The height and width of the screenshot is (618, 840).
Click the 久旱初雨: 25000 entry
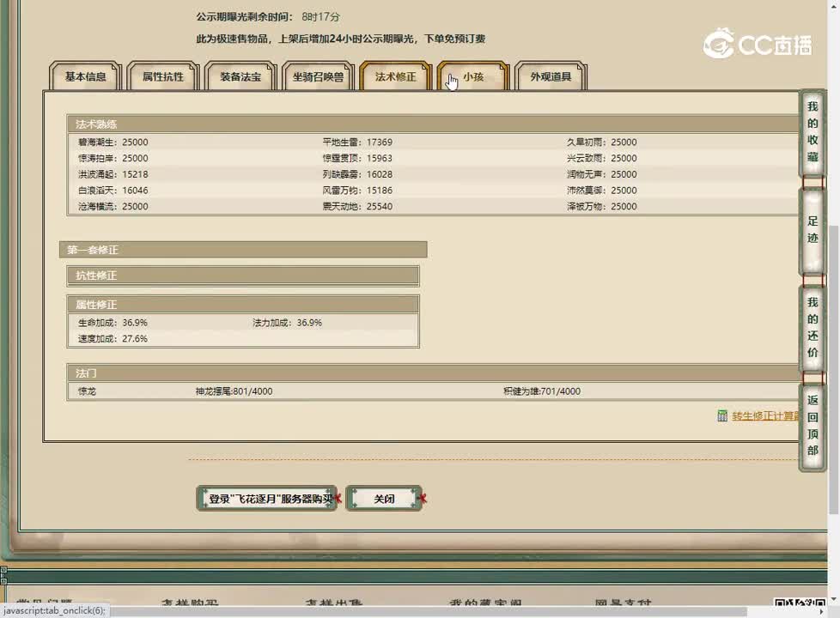[x=602, y=142]
